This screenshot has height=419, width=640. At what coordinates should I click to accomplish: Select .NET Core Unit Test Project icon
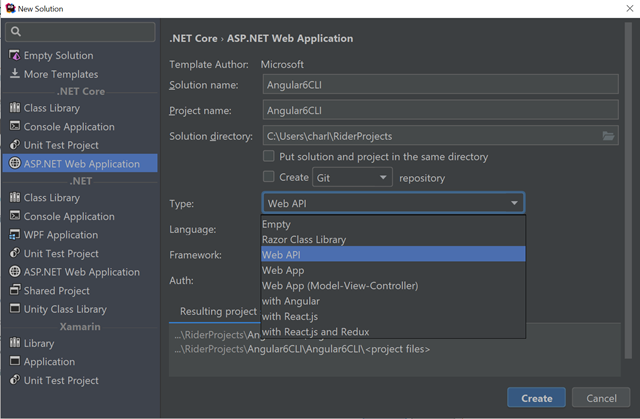(x=15, y=144)
